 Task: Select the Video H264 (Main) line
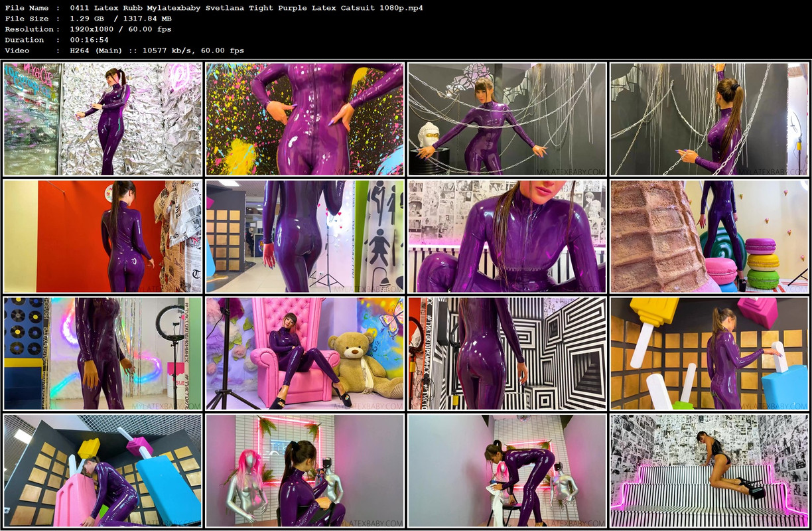click(124, 50)
